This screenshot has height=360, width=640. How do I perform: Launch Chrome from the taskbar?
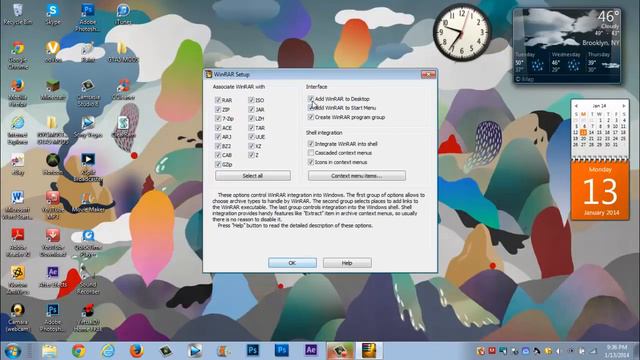click(x=78, y=351)
